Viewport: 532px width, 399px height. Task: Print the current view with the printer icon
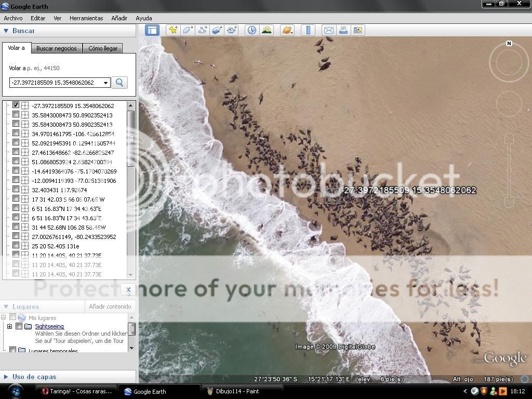[343, 30]
